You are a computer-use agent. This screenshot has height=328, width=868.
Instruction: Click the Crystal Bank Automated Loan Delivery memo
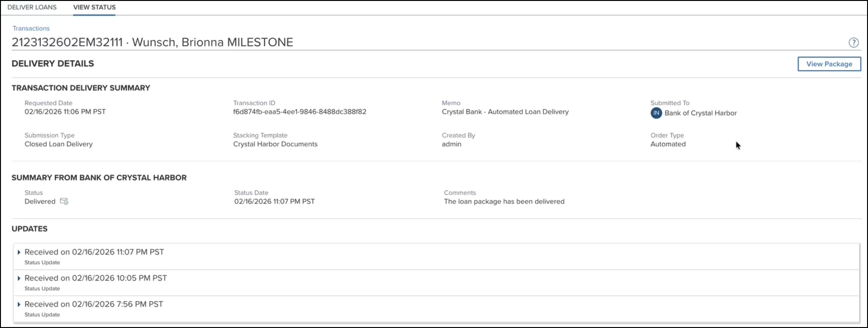click(x=505, y=112)
